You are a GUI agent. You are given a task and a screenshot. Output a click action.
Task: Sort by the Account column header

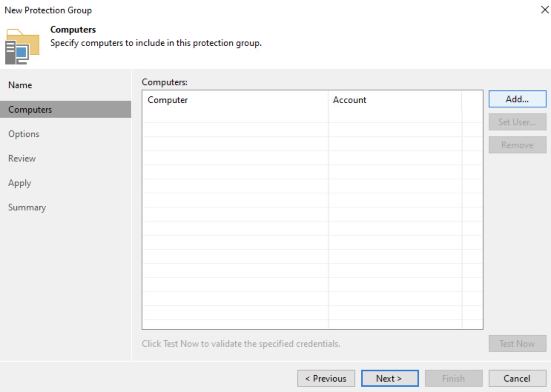pos(395,100)
